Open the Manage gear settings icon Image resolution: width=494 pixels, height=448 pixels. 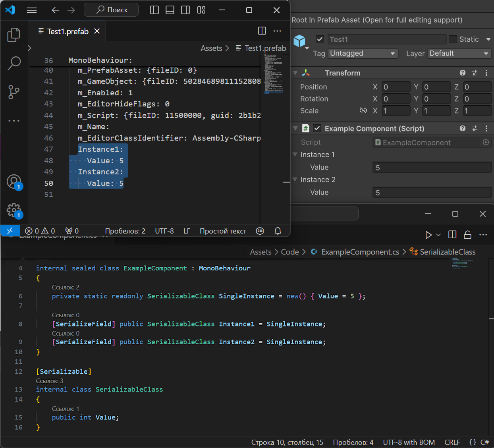(x=14, y=210)
